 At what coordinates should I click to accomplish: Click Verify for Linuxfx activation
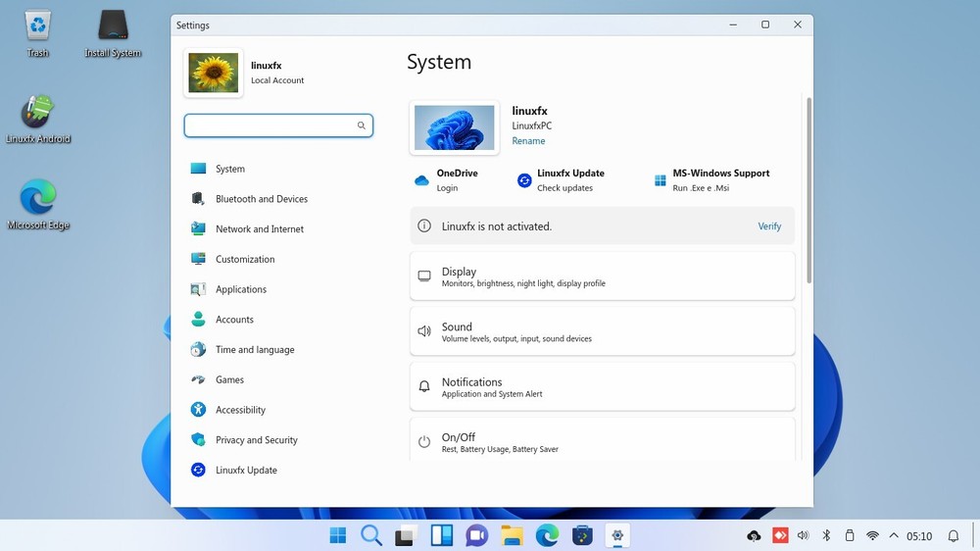click(x=769, y=226)
